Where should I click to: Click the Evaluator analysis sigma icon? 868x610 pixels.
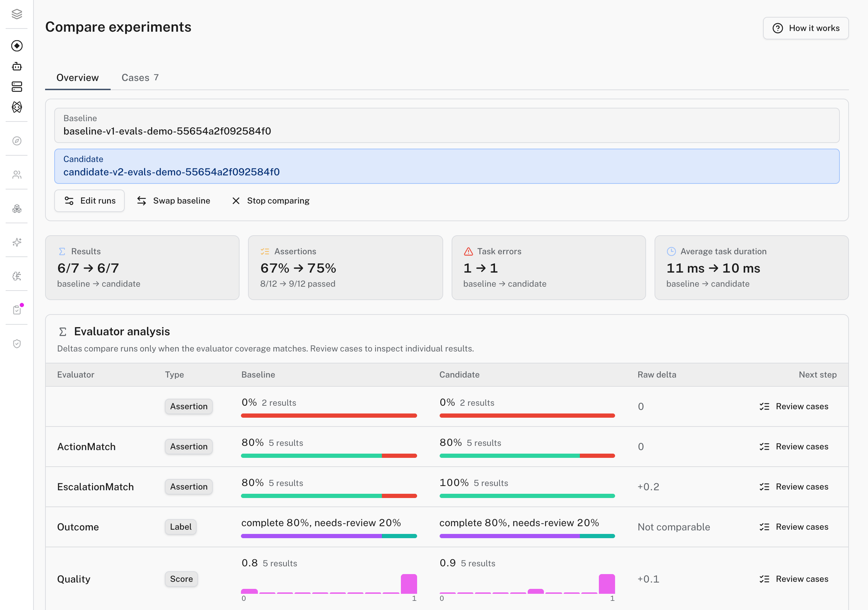(x=63, y=332)
